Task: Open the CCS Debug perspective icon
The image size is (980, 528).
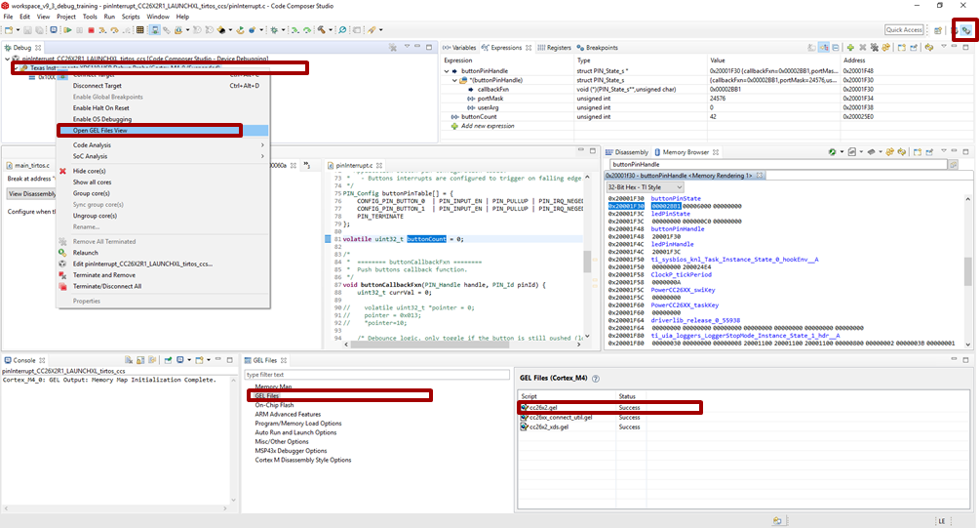Action: (x=965, y=30)
